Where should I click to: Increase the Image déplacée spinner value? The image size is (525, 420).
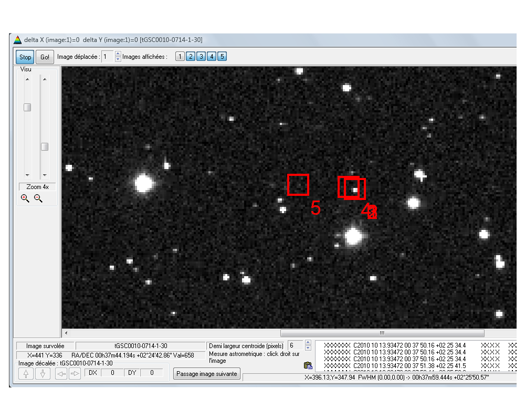pyautogui.click(x=118, y=54)
